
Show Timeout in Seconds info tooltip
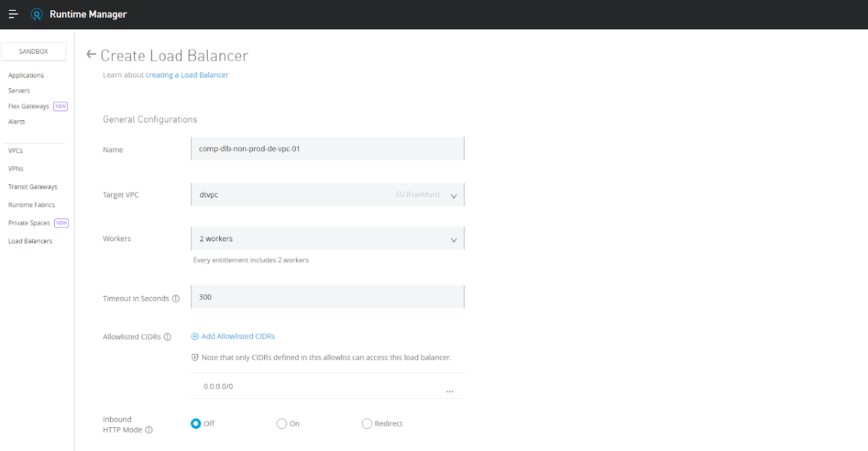[176, 299]
